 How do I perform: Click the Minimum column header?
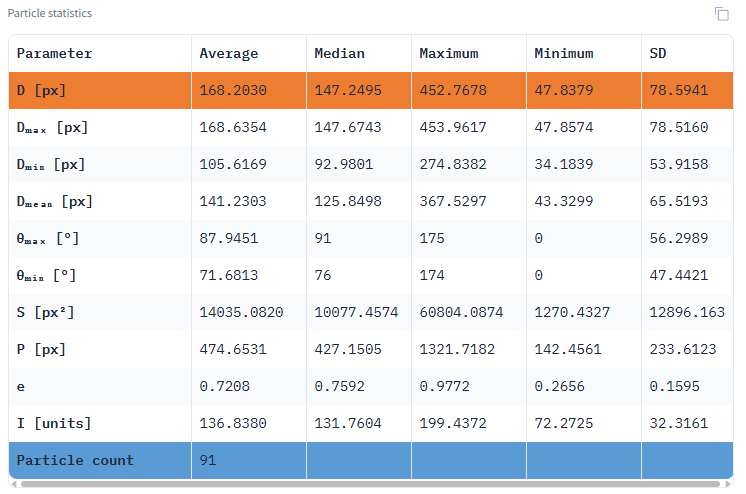pos(564,53)
